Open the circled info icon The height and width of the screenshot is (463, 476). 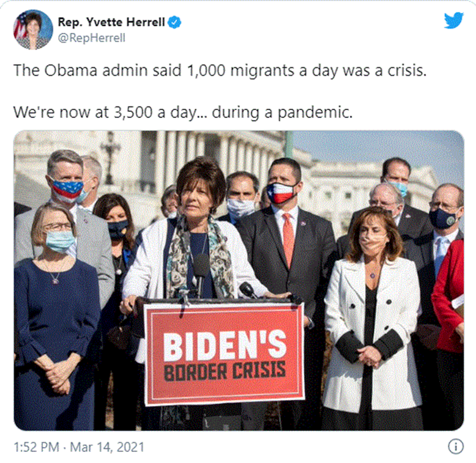coord(456,446)
